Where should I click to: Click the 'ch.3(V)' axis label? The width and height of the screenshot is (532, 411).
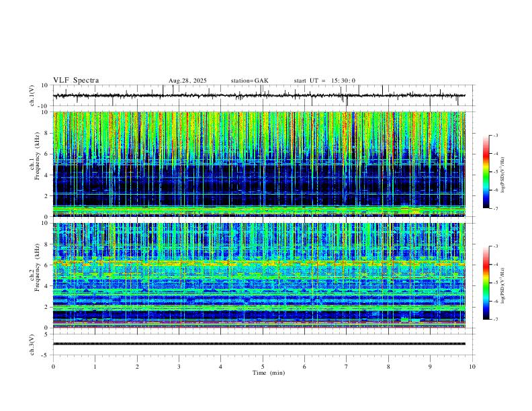32,345
